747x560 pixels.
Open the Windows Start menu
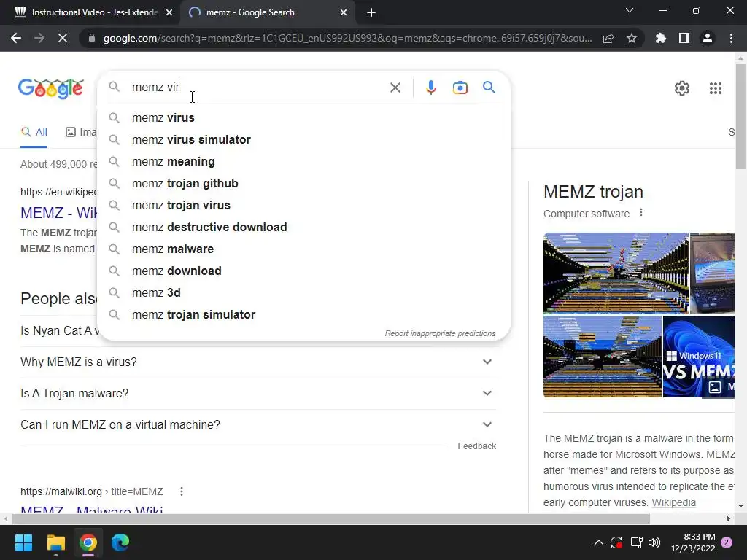(23, 542)
